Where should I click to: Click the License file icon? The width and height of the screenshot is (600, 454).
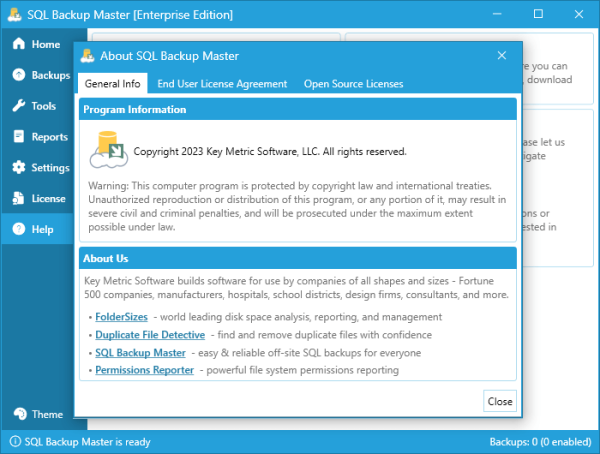[x=18, y=198]
